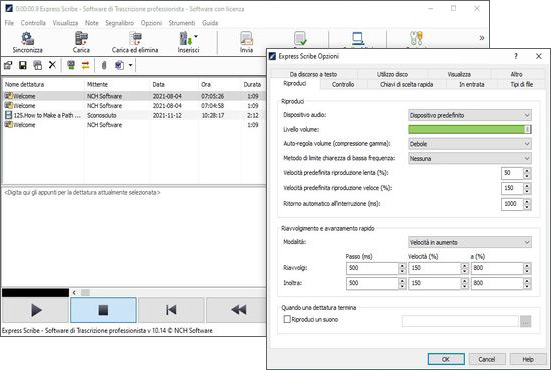Click the OK button
The height and width of the screenshot is (370, 551).
[x=446, y=359]
